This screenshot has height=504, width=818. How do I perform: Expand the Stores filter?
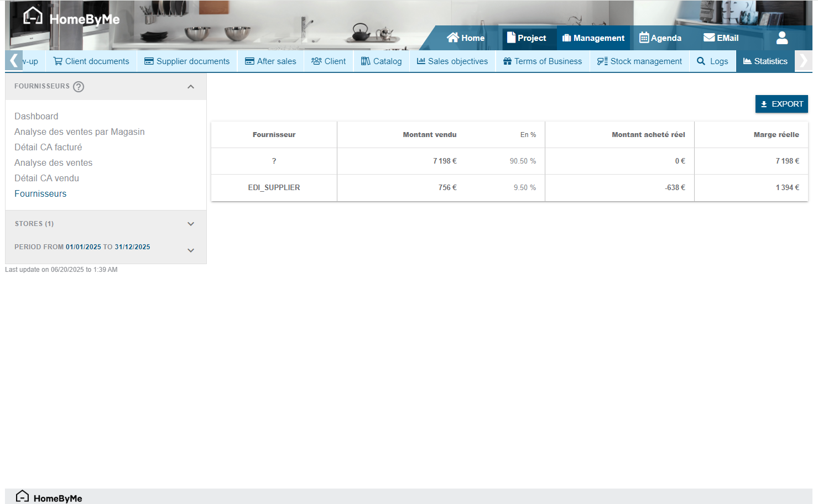(191, 224)
